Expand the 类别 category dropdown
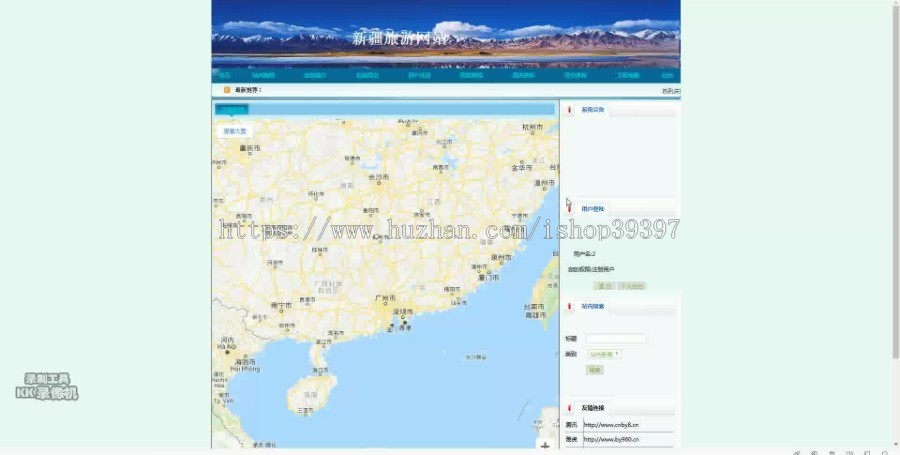Screen dimensions: 900x455 (604, 354)
